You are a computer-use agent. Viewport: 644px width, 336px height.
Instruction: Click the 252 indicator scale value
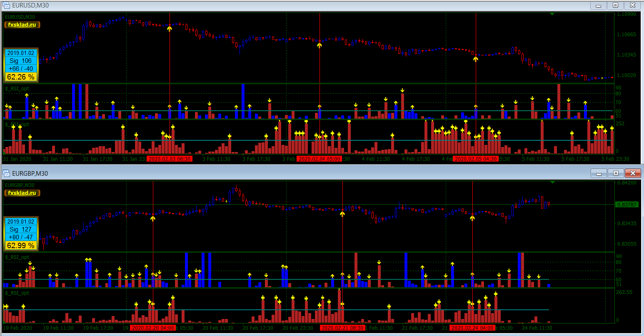click(x=620, y=124)
